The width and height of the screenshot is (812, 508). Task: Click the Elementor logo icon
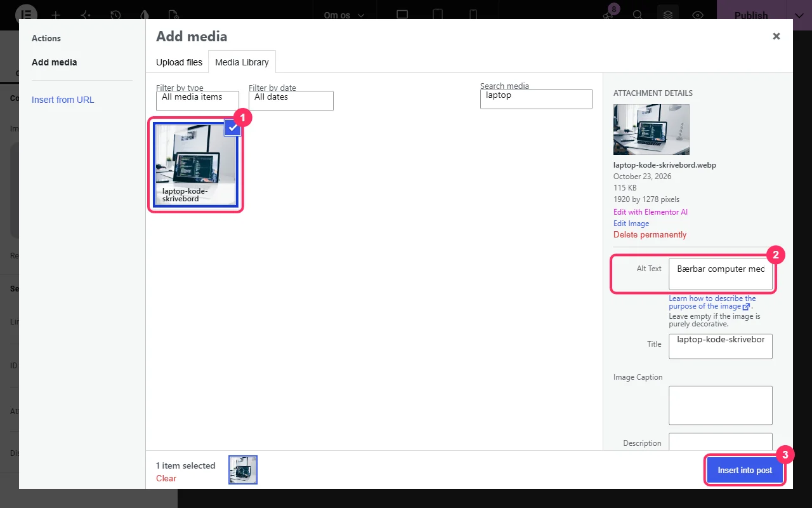click(x=25, y=15)
